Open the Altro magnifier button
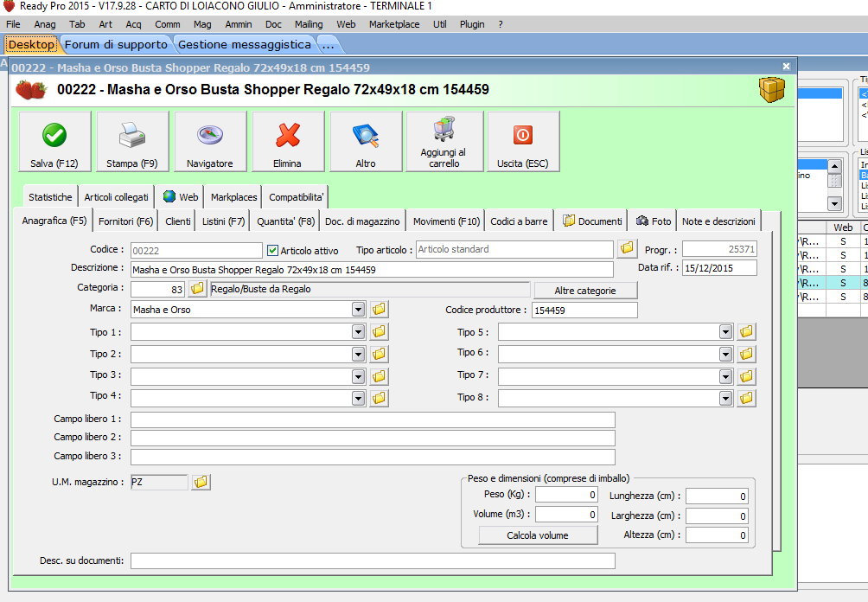The height and width of the screenshot is (602, 868). coord(366,141)
